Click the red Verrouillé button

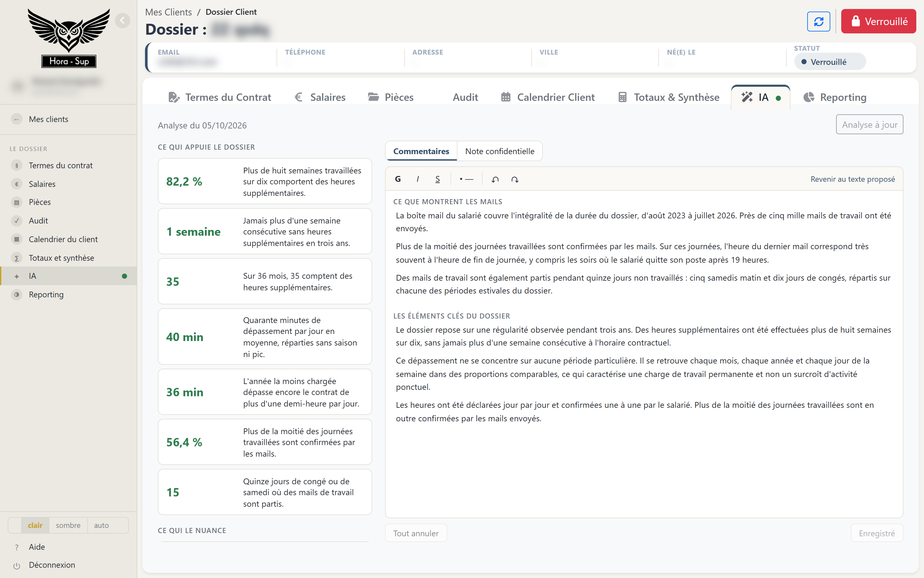pos(878,22)
